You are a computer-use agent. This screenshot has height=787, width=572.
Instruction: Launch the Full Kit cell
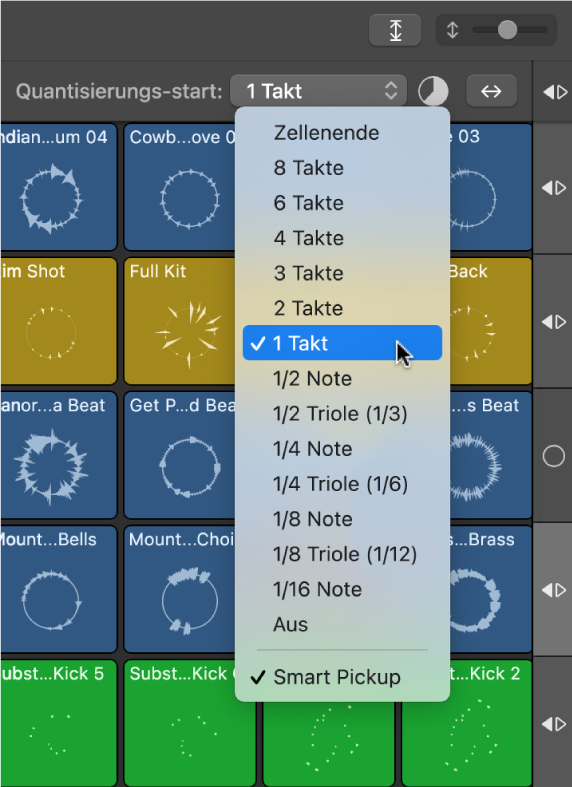pyautogui.click(x=179, y=321)
